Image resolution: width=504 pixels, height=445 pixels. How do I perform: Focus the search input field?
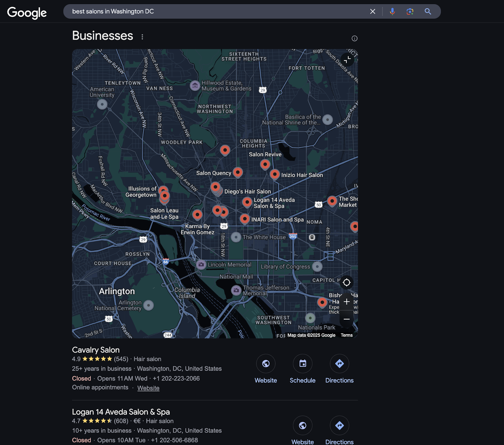[217, 11]
